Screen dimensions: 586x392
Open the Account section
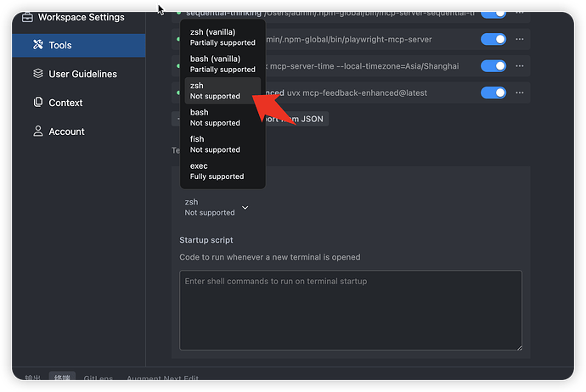[78, 132]
